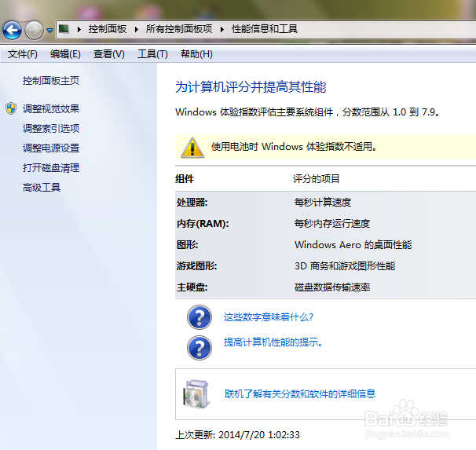Open 调整电源设置 link
476x450 pixels.
51,148
